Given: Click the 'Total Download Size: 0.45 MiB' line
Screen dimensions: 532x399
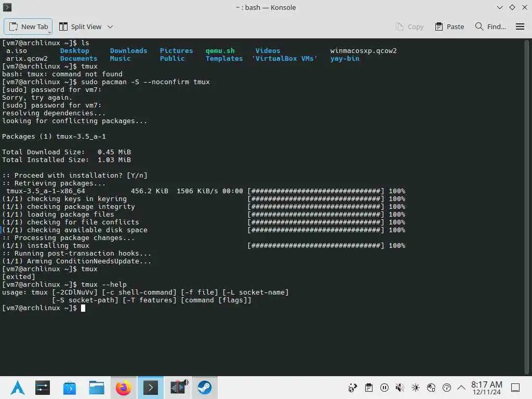Looking at the screenshot, I should pyautogui.click(x=66, y=152).
